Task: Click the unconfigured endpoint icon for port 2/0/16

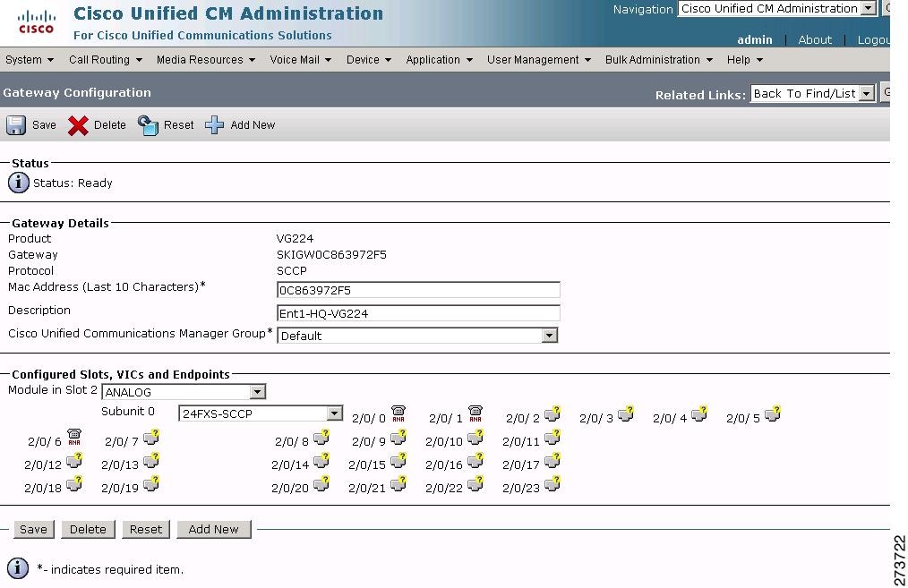Action: [475, 460]
